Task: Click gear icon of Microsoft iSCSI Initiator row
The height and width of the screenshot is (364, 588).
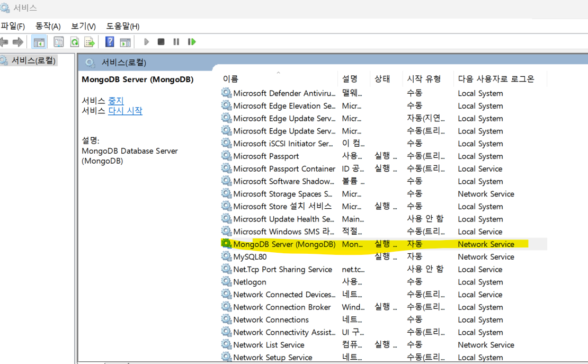Action: click(x=226, y=143)
